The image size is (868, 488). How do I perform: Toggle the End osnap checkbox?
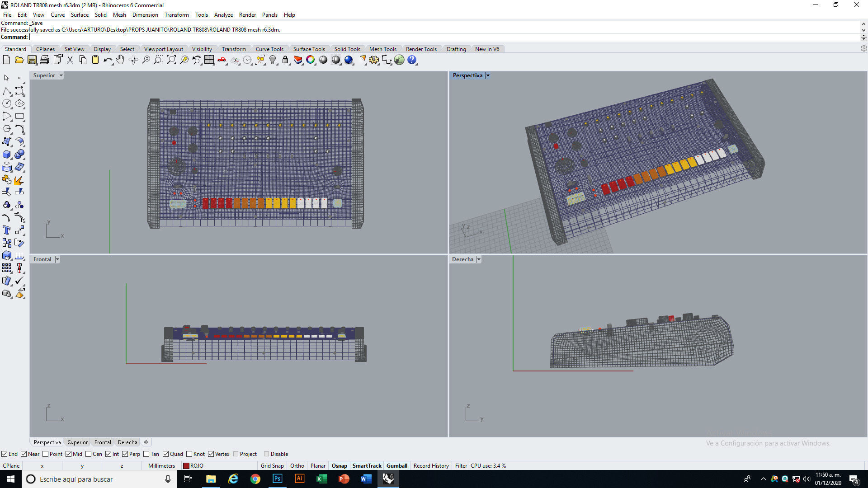tap(4, 454)
